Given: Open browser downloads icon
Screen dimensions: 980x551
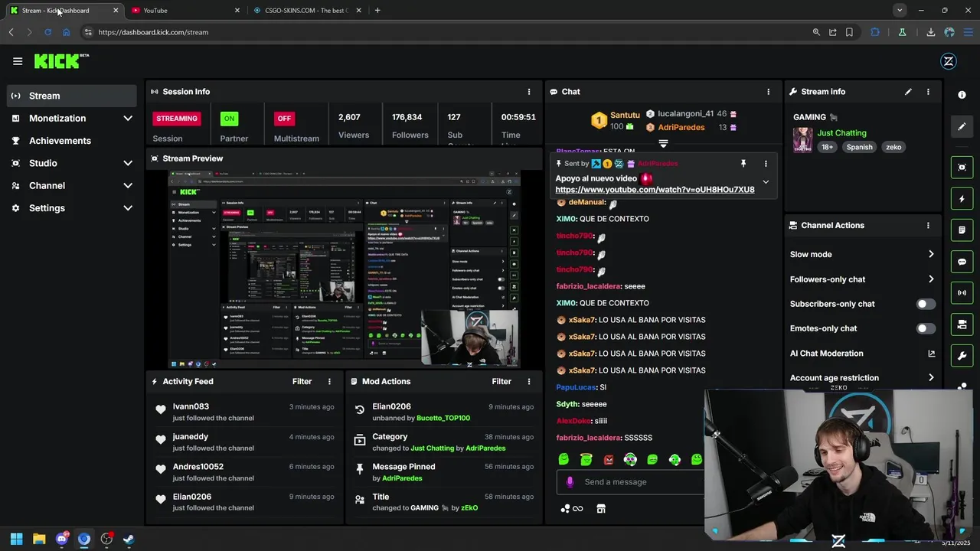Looking at the screenshot, I should pos(930,32).
